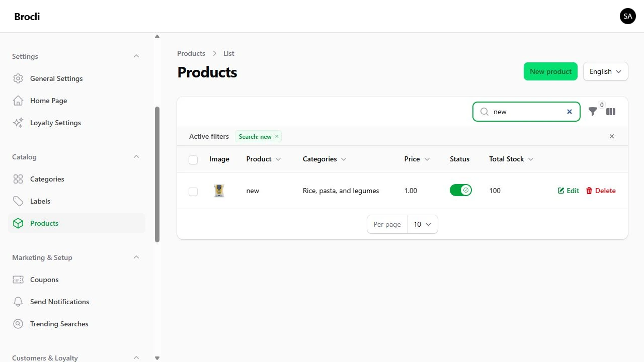This screenshot has height=362, width=644.
Task: Open the Trending Searches icon
Action: click(18, 324)
